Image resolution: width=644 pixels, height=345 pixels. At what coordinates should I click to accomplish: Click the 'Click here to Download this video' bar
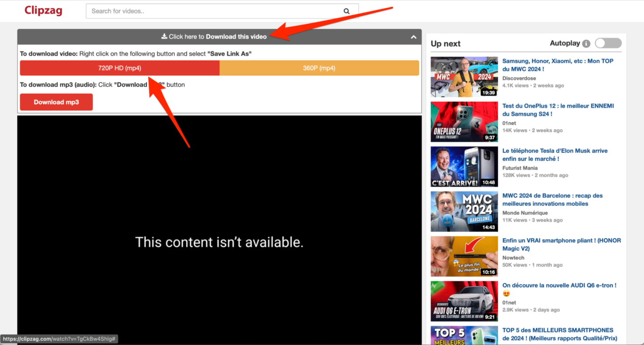pyautogui.click(x=219, y=37)
